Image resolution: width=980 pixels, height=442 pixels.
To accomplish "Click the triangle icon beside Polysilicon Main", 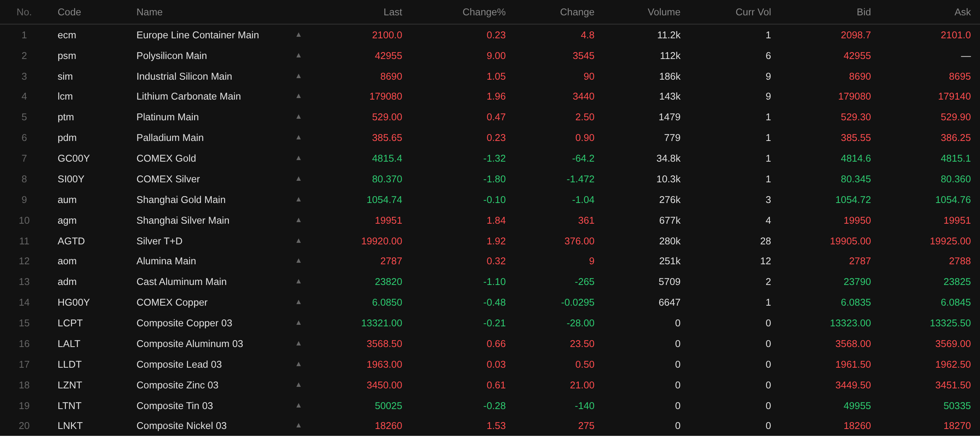I will [x=299, y=56].
